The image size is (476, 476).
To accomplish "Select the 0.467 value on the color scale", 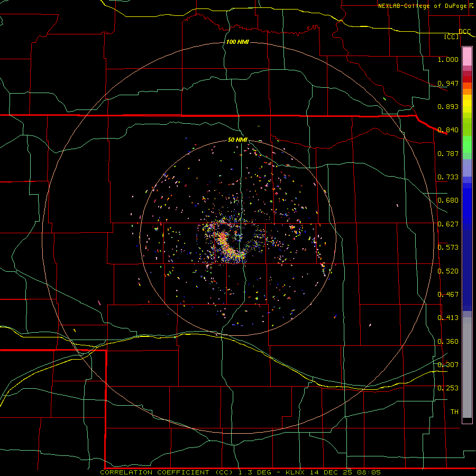I will point(448,295).
